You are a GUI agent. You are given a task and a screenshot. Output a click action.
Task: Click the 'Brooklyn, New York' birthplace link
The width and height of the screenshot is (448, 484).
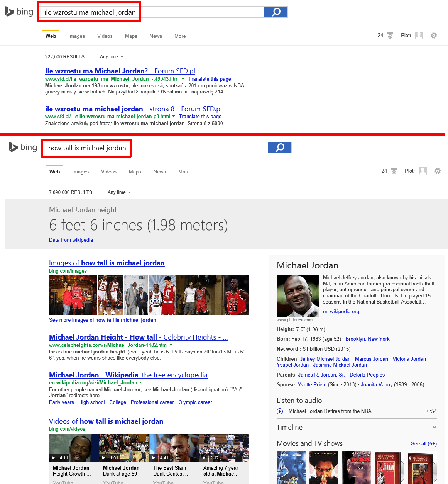click(x=367, y=339)
